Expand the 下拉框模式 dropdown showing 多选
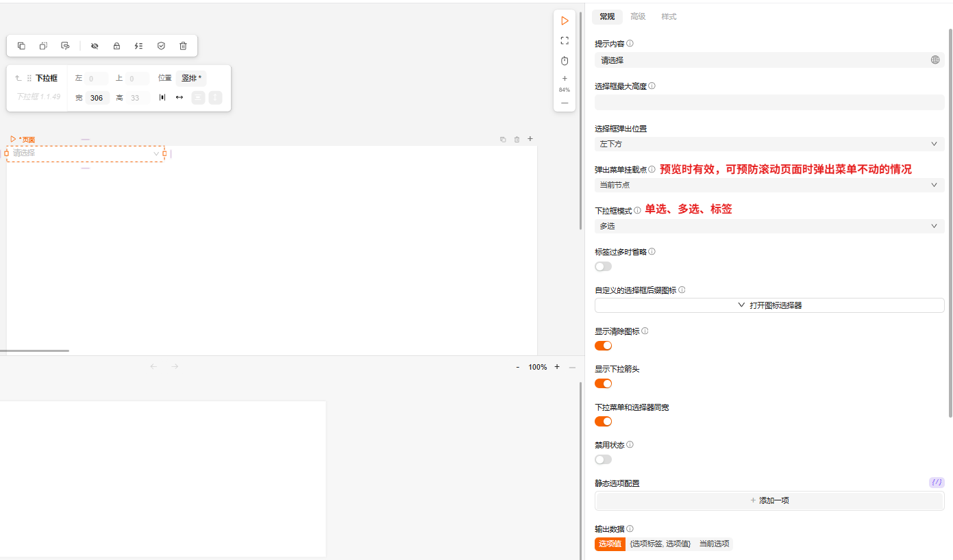Image resolution: width=953 pixels, height=560 pixels. coord(769,226)
